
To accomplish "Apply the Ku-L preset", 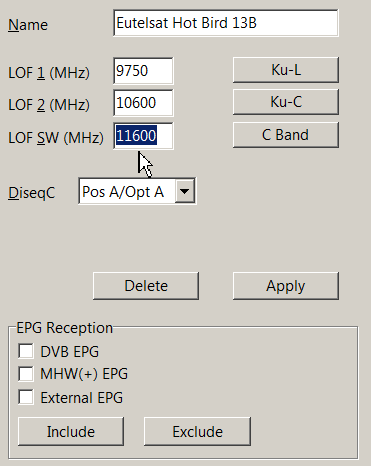I will tap(286, 70).
